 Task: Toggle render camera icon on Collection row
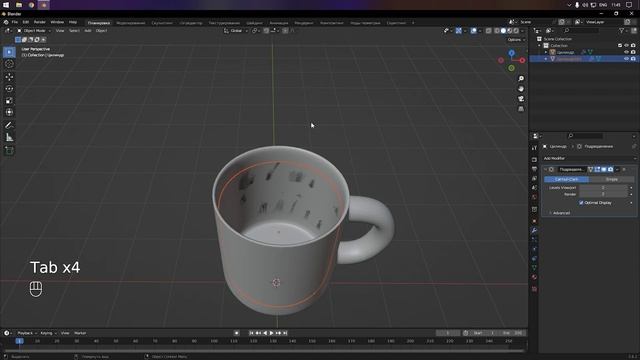[x=633, y=45]
